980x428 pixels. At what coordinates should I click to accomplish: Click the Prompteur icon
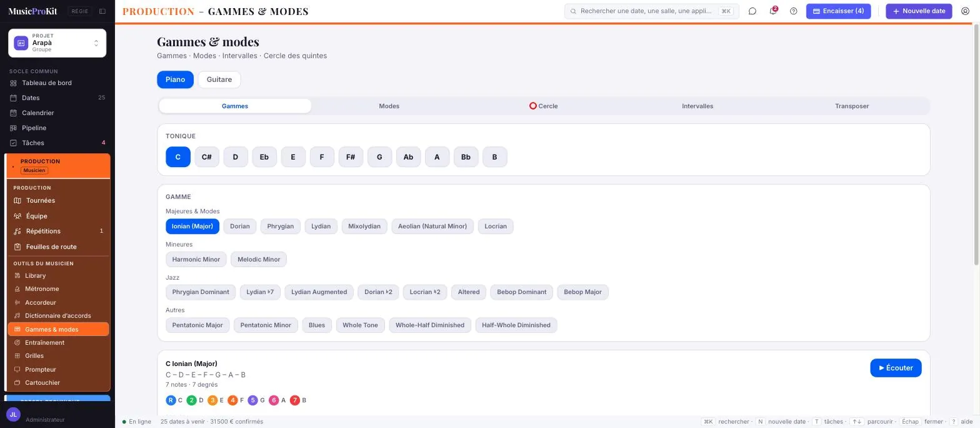(x=17, y=370)
